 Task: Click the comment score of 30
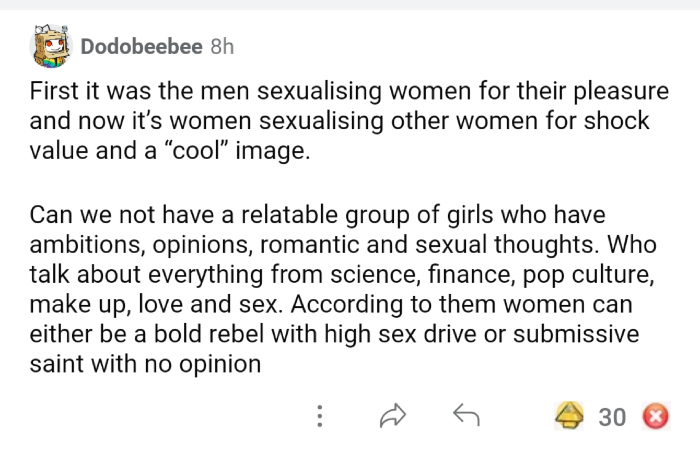pyautogui.click(x=612, y=417)
